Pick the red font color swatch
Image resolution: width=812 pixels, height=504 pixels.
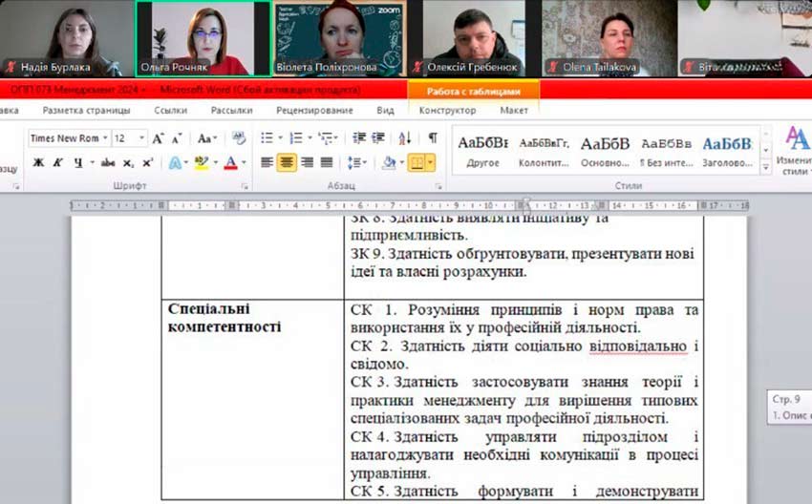point(229,163)
